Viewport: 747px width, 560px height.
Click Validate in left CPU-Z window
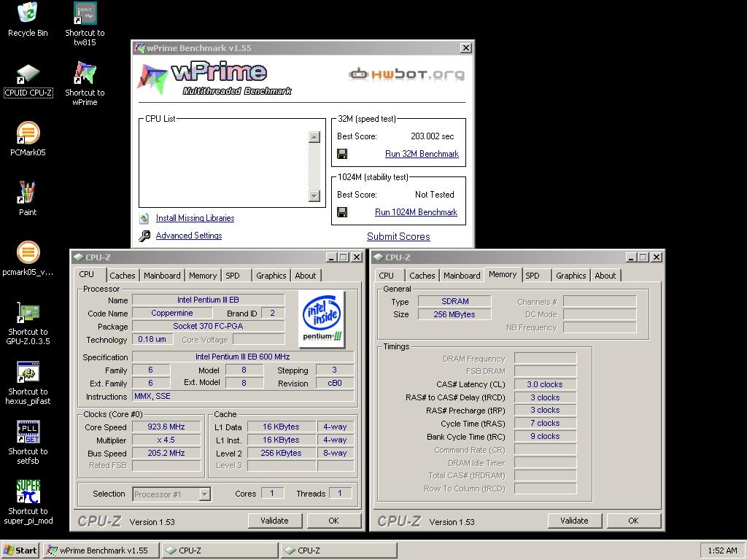click(275, 521)
